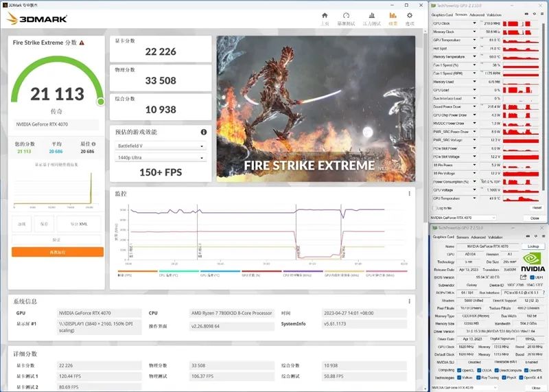Click the NVIDIA logo in GPU-Z
This screenshot has height=392, width=549.
[533, 262]
